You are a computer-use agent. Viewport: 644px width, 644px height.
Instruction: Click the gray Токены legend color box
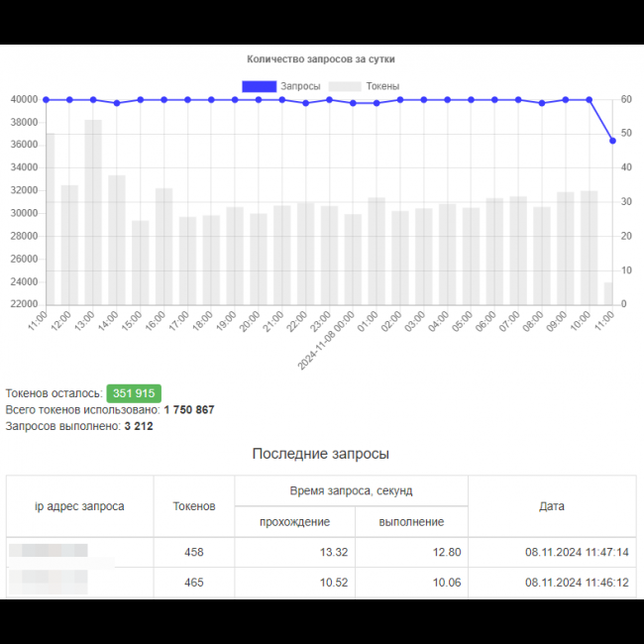tap(346, 86)
